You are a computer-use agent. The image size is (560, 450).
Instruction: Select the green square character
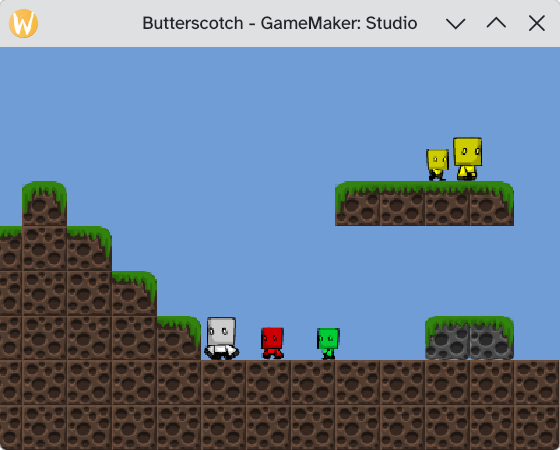[x=328, y=344]
